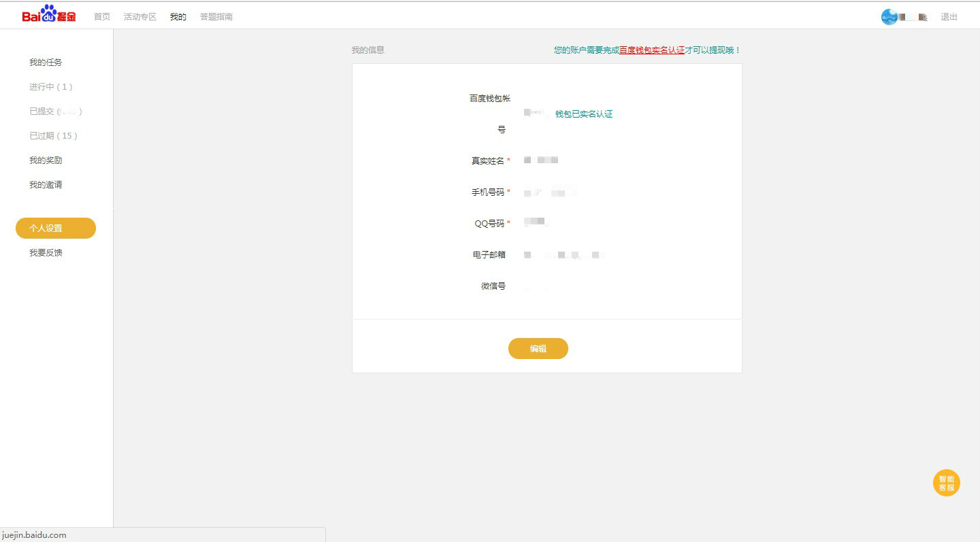Open 我的邀请 in the sidebar
Image resolution: width=980 pixels, height=542 pixels.
(46, 184)
